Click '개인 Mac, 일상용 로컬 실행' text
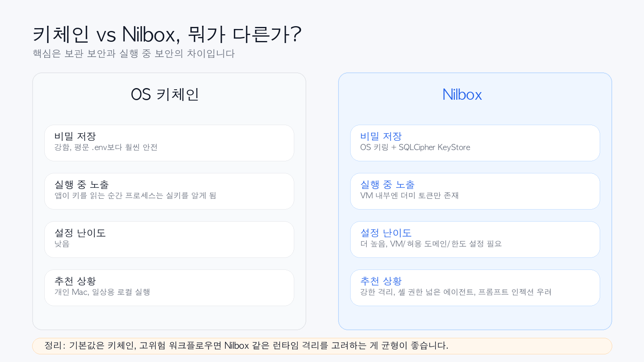 (x=102, y=292)
